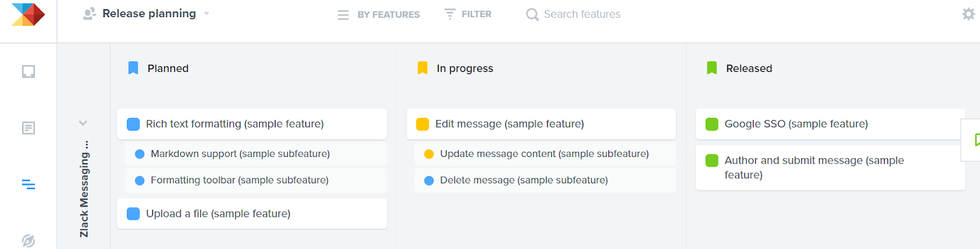The width and height of the screenshot is (980, 249).
Task: Click the Markdown support status circle
Action: pyautogui.click(x=140, y=154)
